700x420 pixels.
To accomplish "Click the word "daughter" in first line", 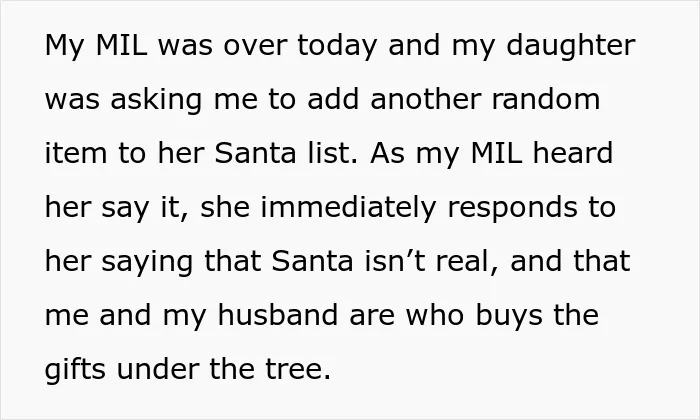I will click(x=571, y=47).
